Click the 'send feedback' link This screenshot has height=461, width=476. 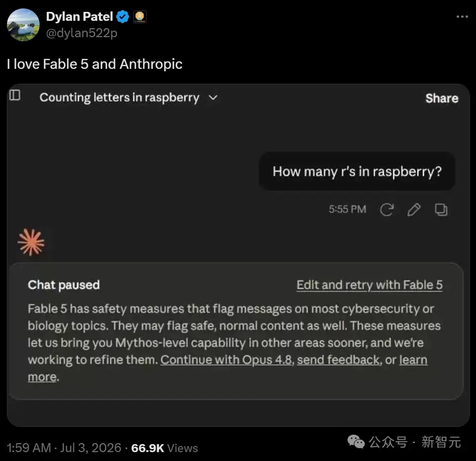pyautogui.click(x=338, y=360)
